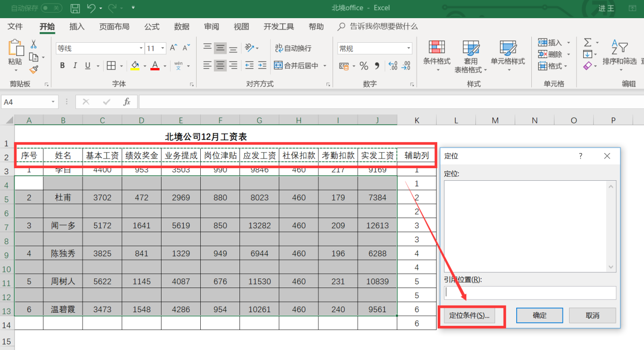644x350 pixels.
Task: Select column header K
Action: (x=417, y=120)
